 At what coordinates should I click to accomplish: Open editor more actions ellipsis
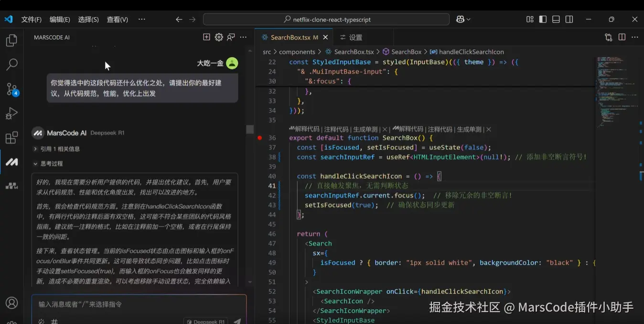(x=634, y=37)
